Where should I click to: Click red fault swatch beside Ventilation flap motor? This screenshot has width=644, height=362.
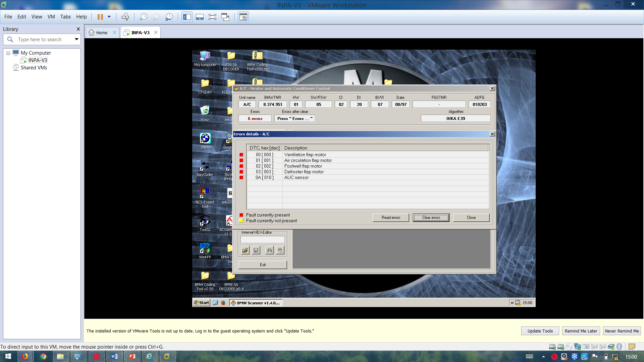(241, 155)
